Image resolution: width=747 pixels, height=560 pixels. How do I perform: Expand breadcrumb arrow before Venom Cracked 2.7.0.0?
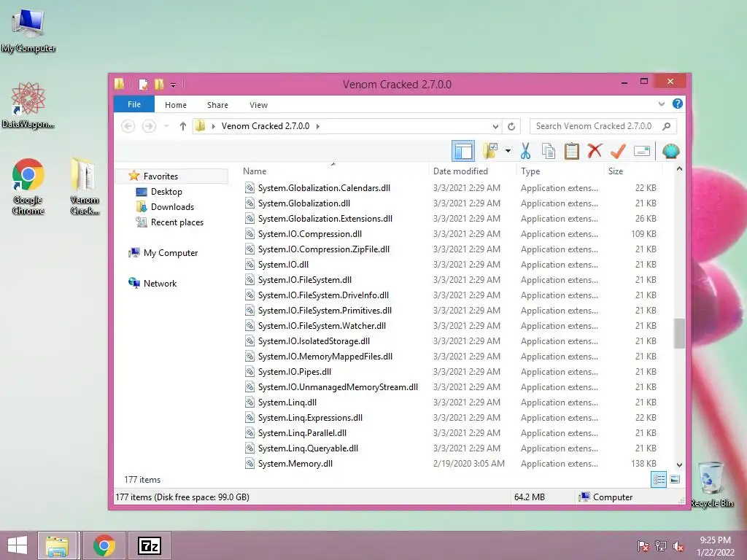(214, 126)
